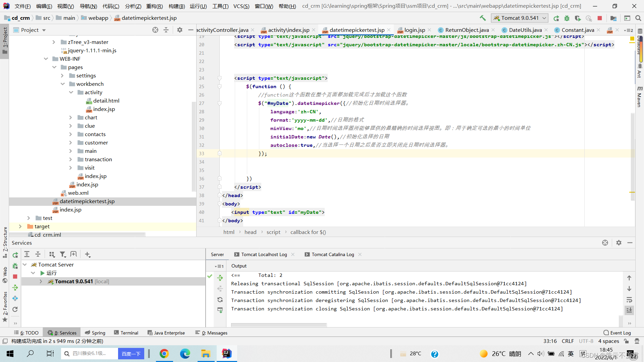Open Project panel settings gear
Viewport: 644px width, 362px height.
(180, 30)
